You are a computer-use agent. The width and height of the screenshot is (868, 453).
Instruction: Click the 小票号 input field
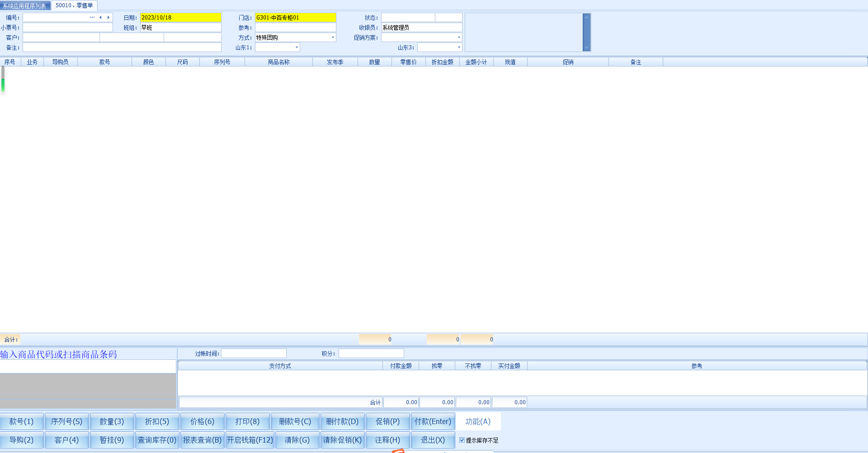[68, 28]
